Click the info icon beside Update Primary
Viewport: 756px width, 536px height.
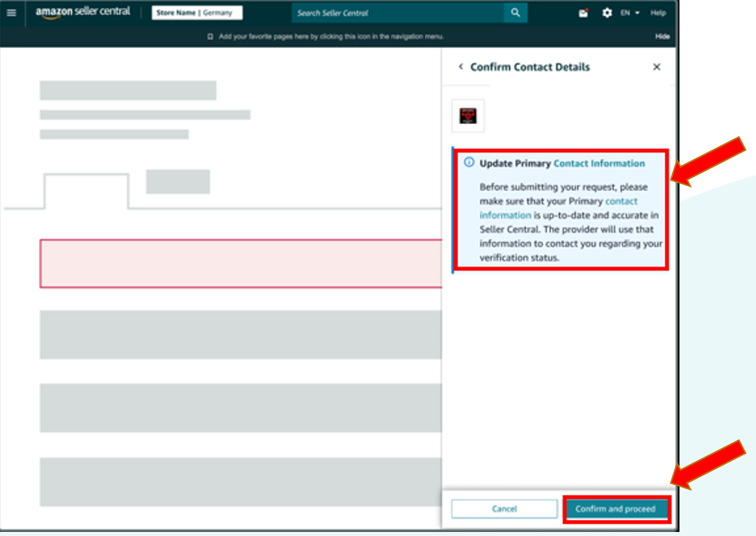[x=470, y=163]
